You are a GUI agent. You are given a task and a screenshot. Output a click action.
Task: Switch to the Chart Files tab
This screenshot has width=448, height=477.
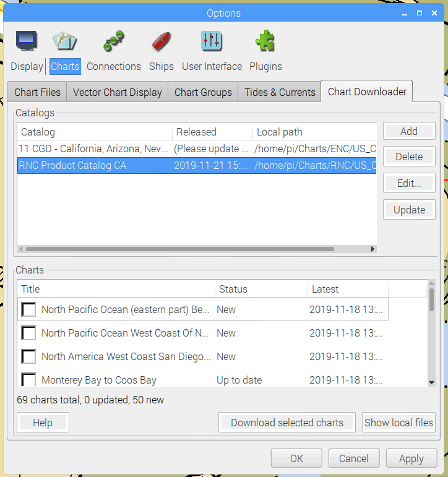pyautogui.click(x=37, y=92)
